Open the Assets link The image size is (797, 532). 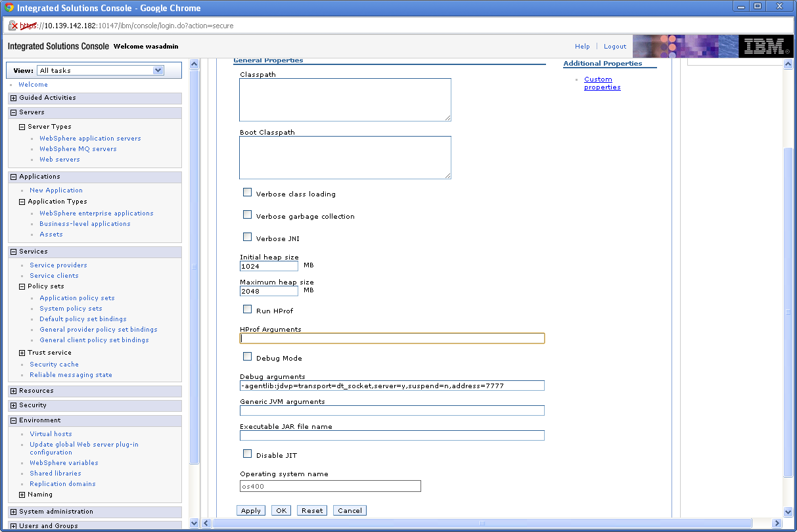(x=51, y=234)
